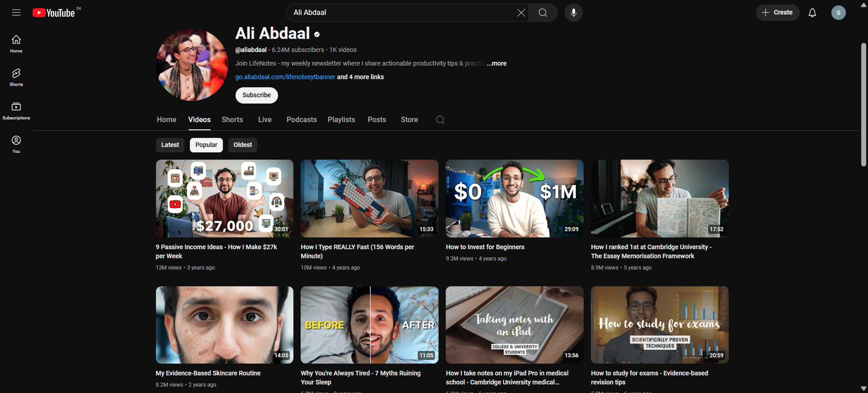Go to Home in sidebar

tap(16, 44)
